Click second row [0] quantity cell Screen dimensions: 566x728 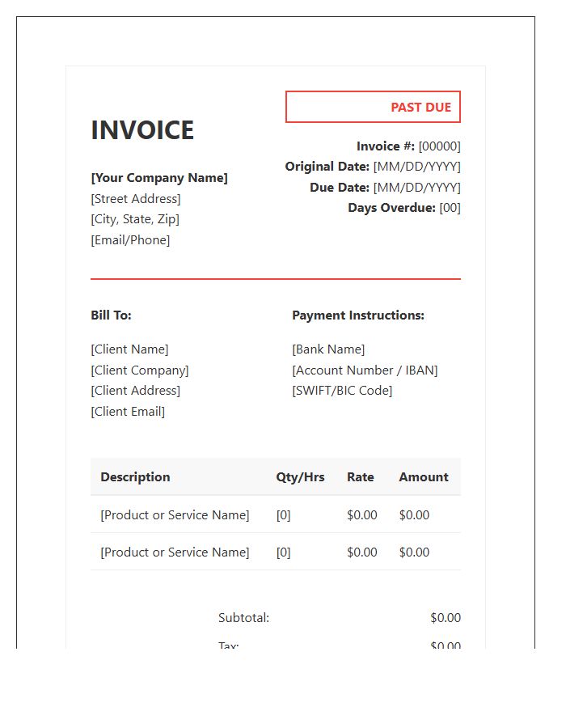coord(284,552)
